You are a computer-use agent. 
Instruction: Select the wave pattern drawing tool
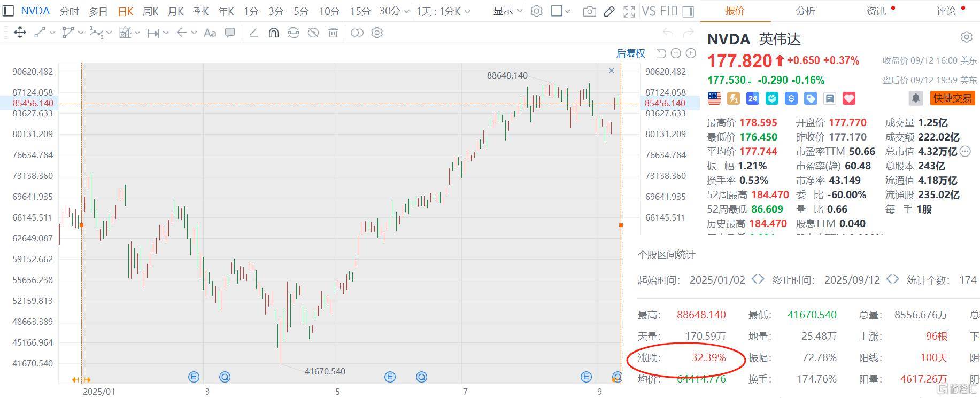[96, 33]
